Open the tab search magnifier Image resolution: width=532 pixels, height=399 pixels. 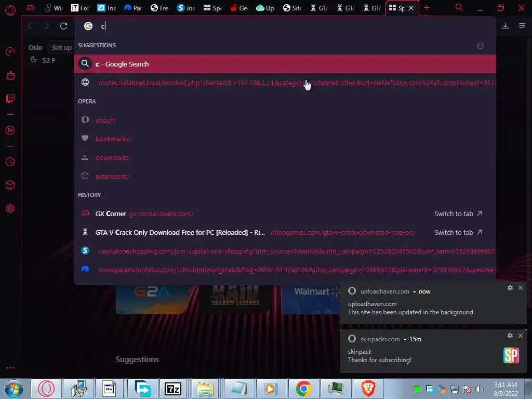pyautogui.click(x=459, y=7)
